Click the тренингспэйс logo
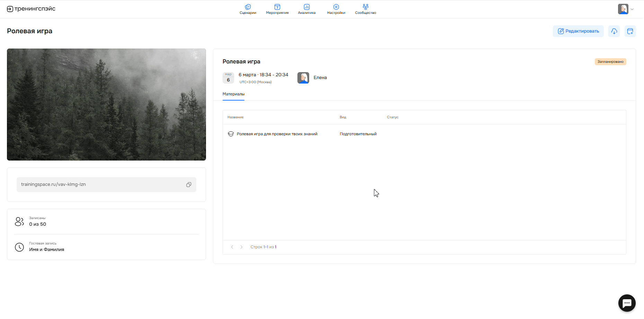 pos(31,9)
